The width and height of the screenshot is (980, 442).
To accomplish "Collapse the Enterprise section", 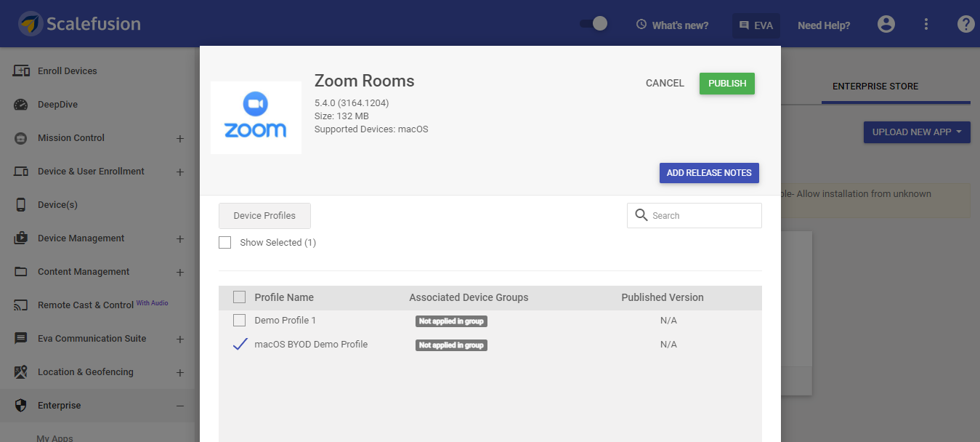I will [x=180, y=406].
